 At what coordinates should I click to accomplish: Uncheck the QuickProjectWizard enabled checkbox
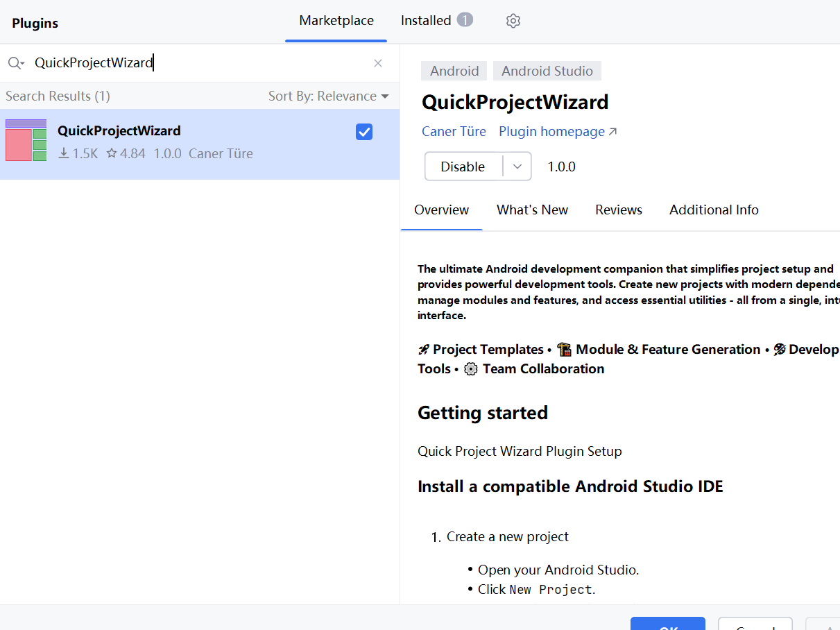[364, 132]
